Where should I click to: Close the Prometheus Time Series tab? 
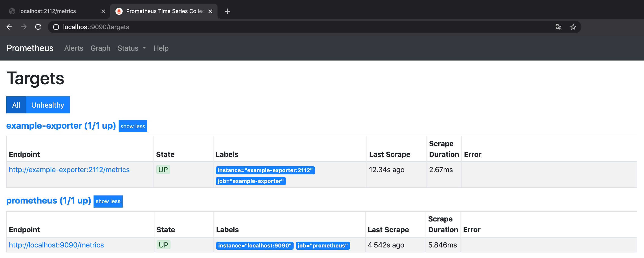210,11
